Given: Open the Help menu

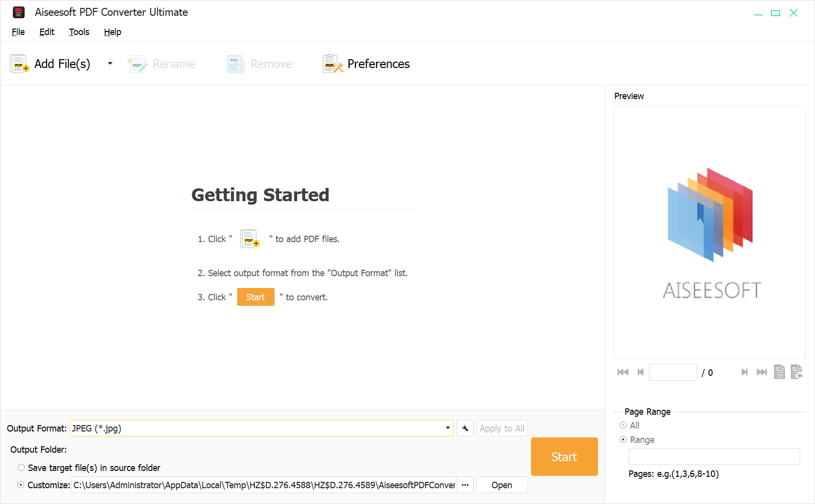Looking at the screenshot, I should click(112, 32).
